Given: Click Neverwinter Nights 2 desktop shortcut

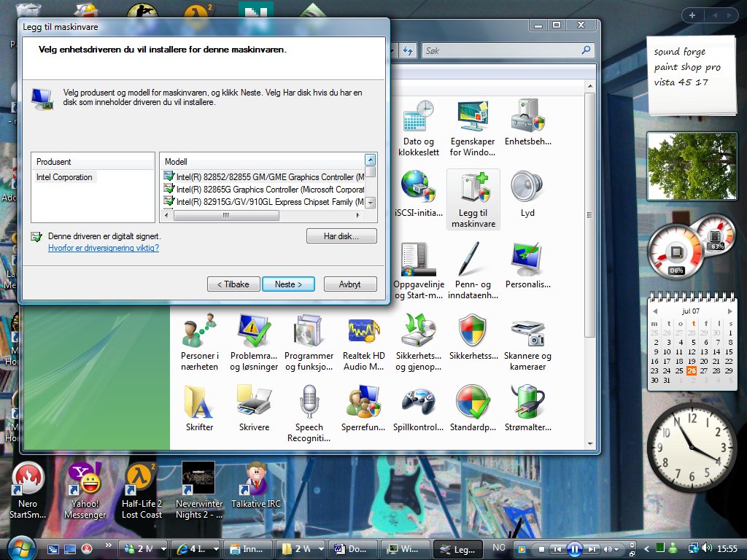Looking at the screenshot, I should coord(198,491).
